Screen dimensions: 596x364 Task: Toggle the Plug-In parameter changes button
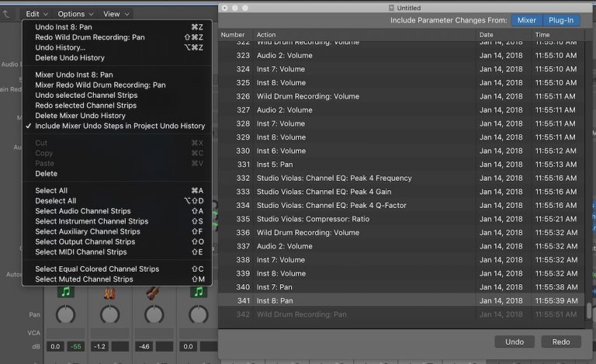tap(560, 20)
